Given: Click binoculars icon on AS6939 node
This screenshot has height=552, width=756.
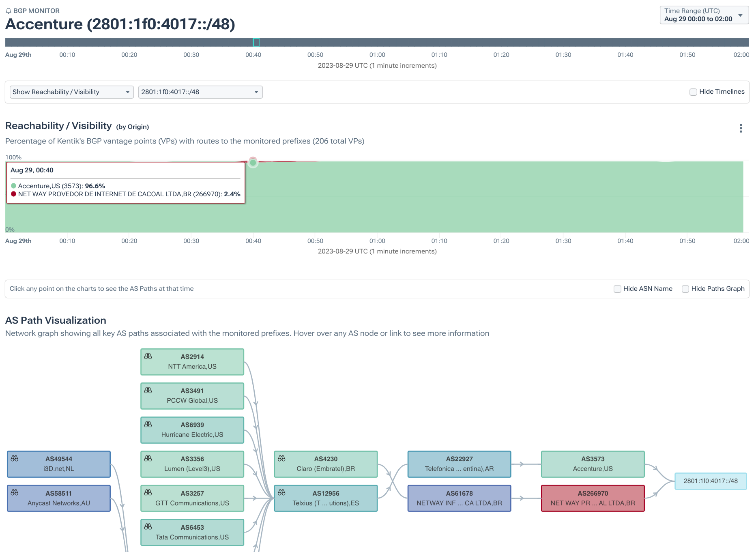Looking at the screenshot, I should tap(148, 424).
